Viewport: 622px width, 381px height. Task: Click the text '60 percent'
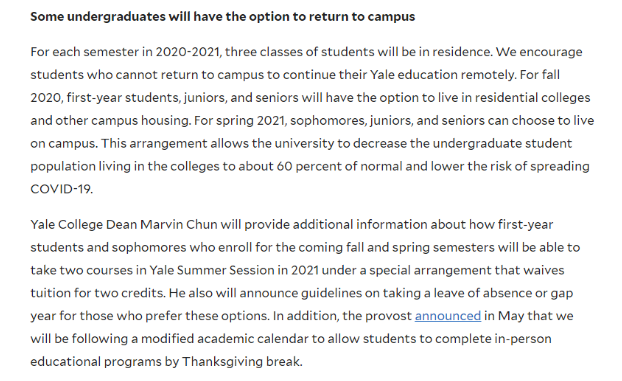coord(310,166)
